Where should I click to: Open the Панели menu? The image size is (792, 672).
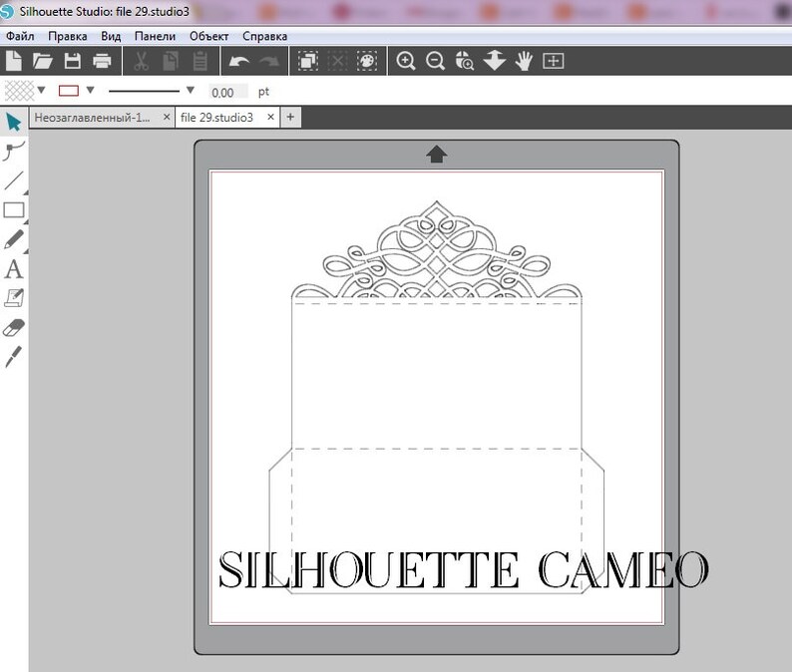(x=155, y=36)
